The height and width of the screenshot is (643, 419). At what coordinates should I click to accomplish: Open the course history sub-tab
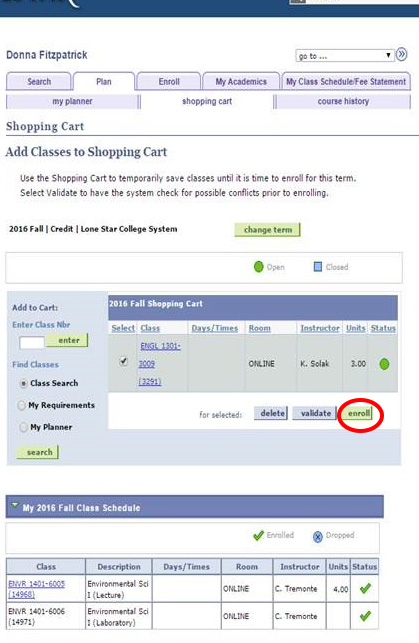(343, 101)
